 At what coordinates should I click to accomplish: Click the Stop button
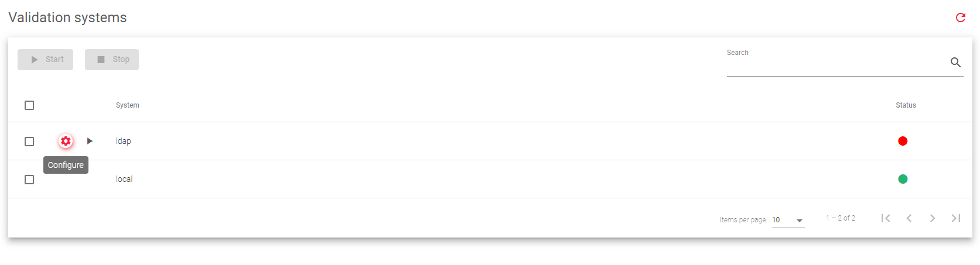click(112, 60)
